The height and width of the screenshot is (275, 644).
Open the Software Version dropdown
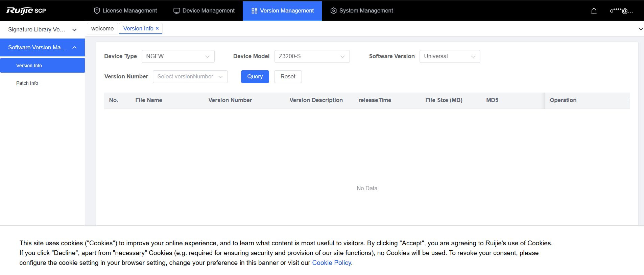pyautogui.click(x=449, y=56)
